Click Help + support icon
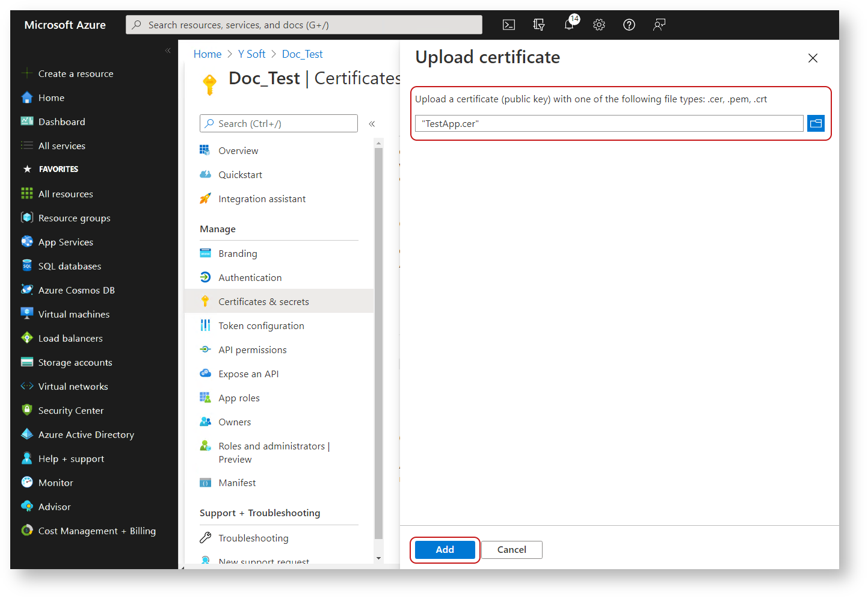This screenshot has height=598, width=868. tap(27, 458)
